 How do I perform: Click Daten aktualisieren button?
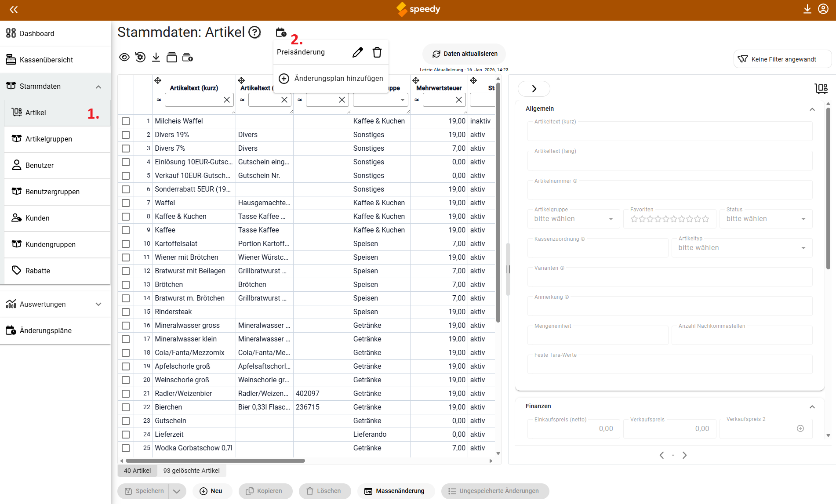[464, 54]
